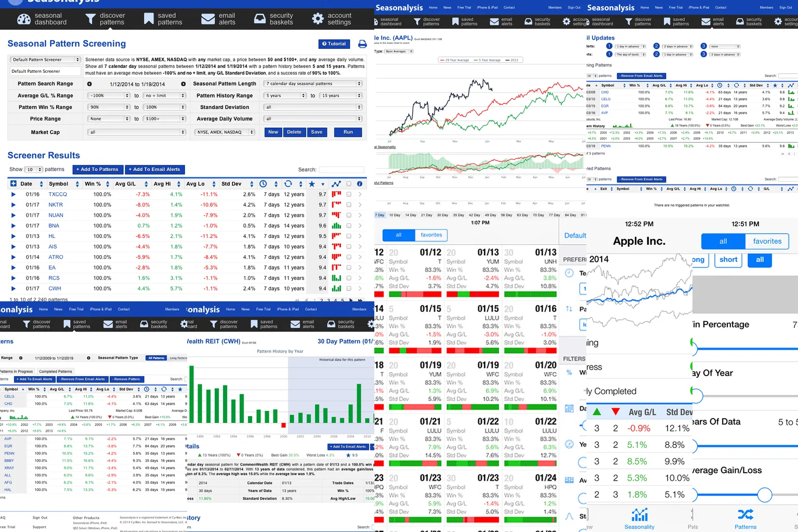798x532 pixels.
Task: Click the Save screener button
Action: (x=317, y=132)
